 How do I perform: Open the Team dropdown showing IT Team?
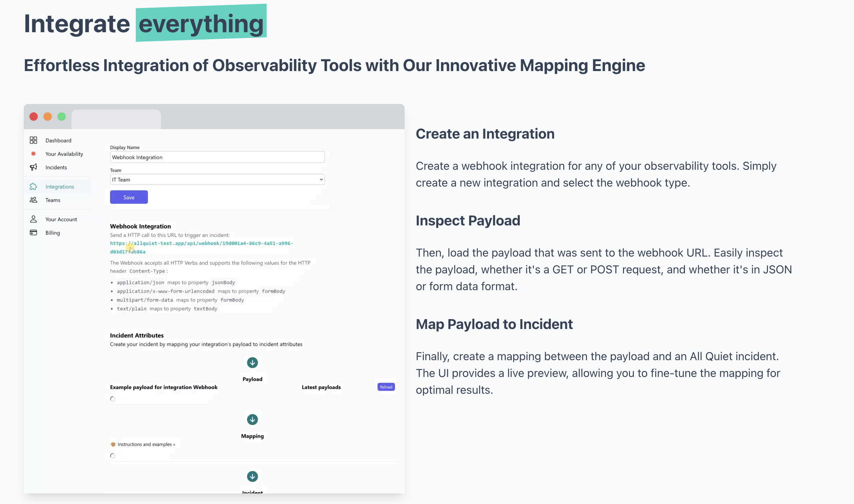tap(217, 180)
